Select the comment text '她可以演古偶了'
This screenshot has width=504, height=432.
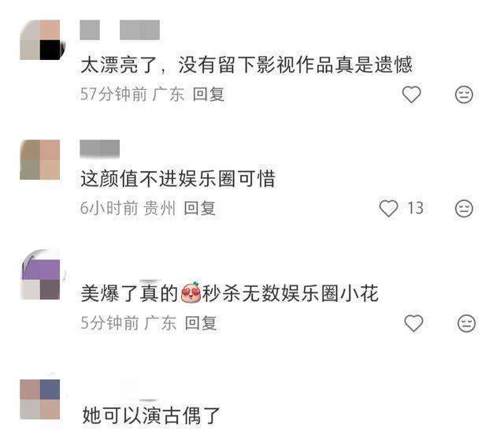(150, 415)
